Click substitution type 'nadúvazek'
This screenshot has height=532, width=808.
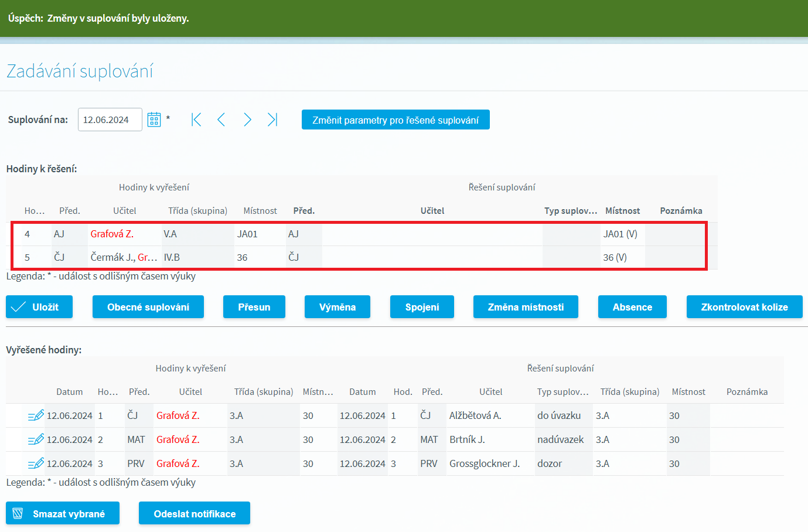[561, 439]
